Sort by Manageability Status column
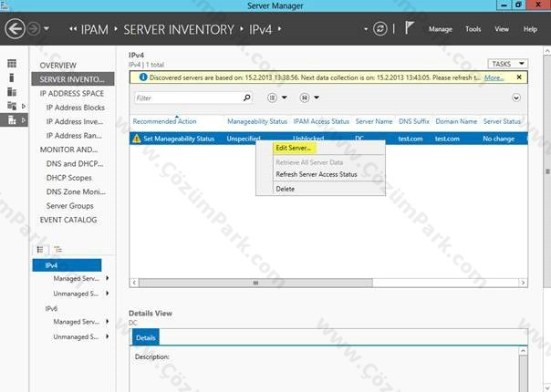 pyautogui.click(x=257, y=121)
